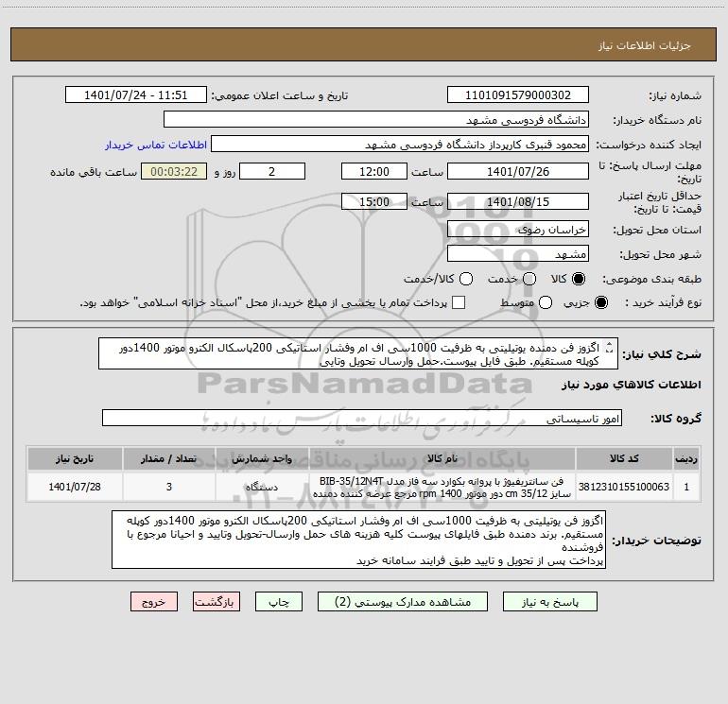Select the خدمت radio button

click(529, 279)
